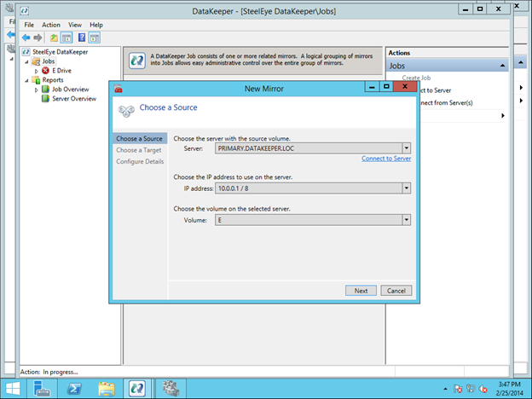
Task: Open the Action menu
Action: coord(51,26)
